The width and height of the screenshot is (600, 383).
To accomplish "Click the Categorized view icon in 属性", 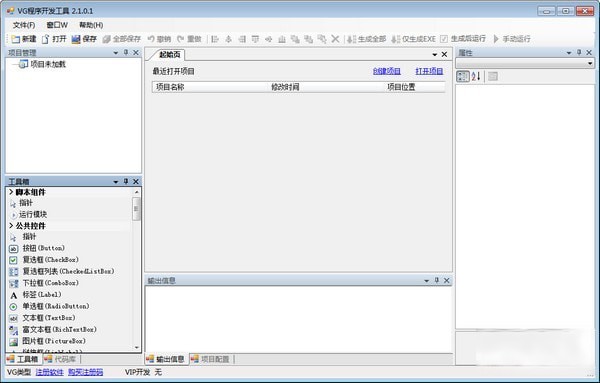I will 463,77.
